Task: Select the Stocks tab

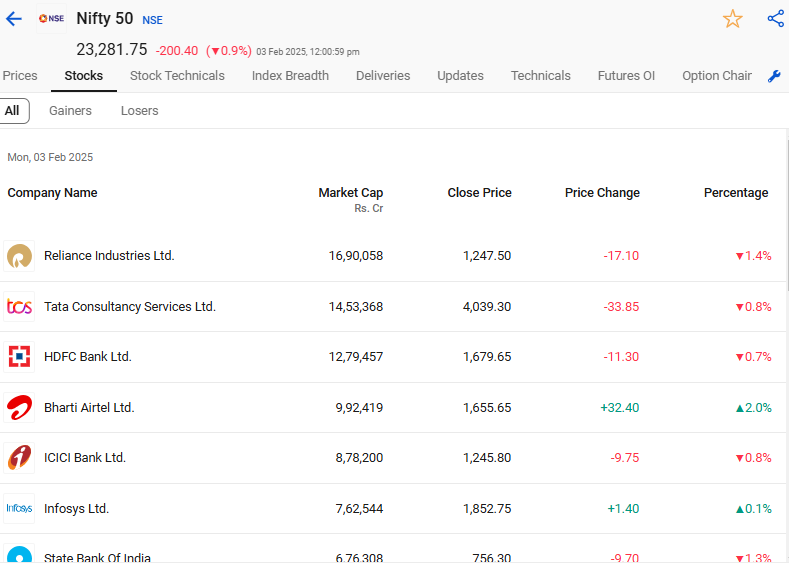Action: 84,76
